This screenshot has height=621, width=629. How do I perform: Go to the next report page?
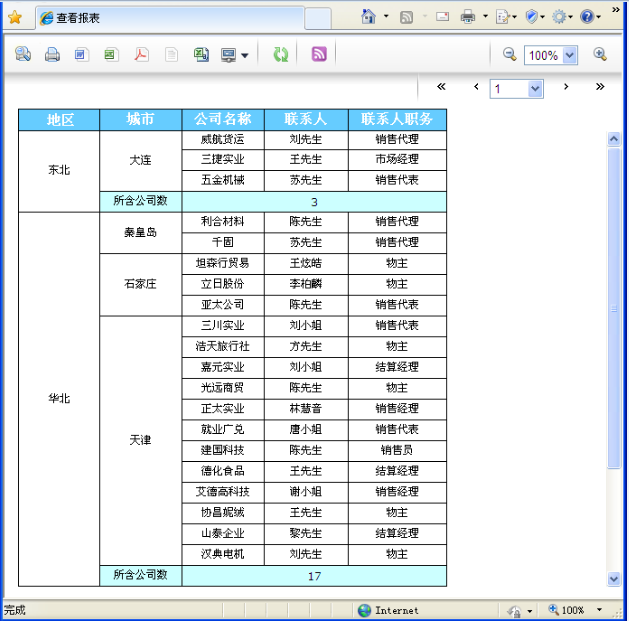(566, 86)
